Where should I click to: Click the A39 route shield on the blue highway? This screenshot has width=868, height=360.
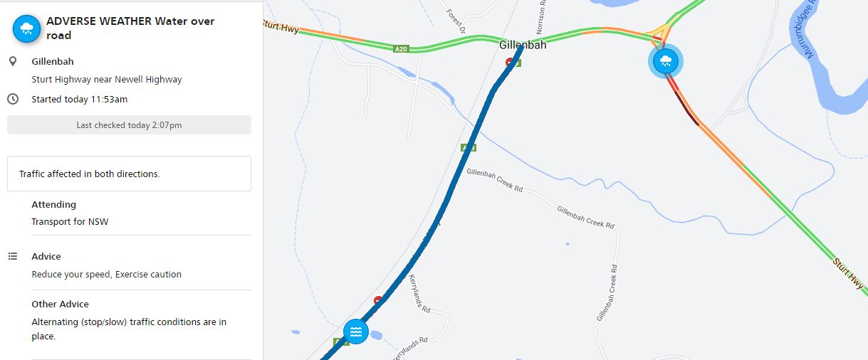click(x=468, y=147)
